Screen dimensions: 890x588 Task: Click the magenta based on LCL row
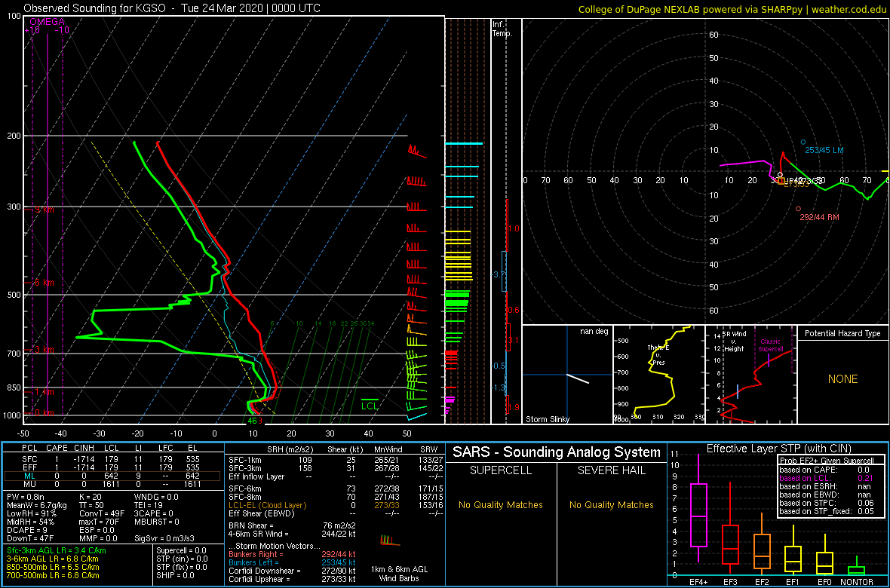830,478
